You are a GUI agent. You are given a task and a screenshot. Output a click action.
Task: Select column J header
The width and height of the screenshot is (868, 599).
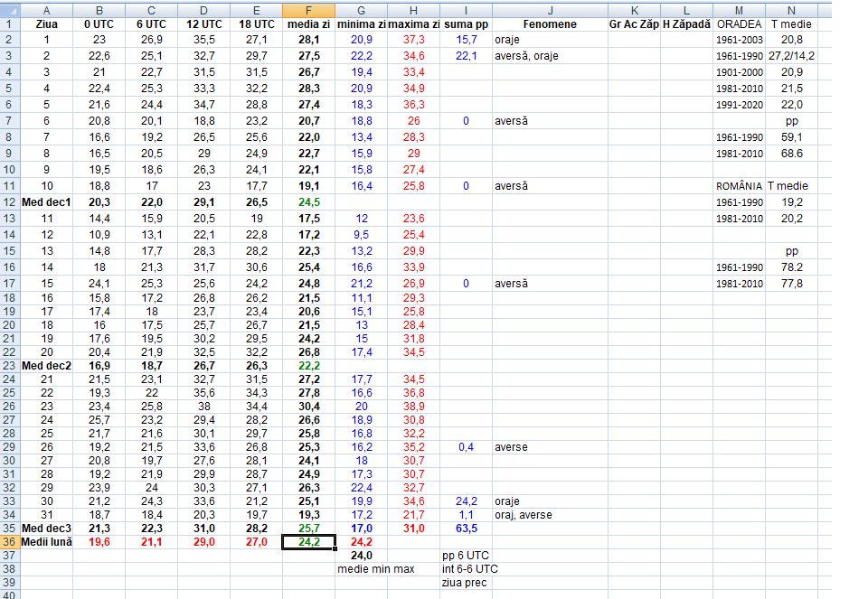click(x=550, y=10)
